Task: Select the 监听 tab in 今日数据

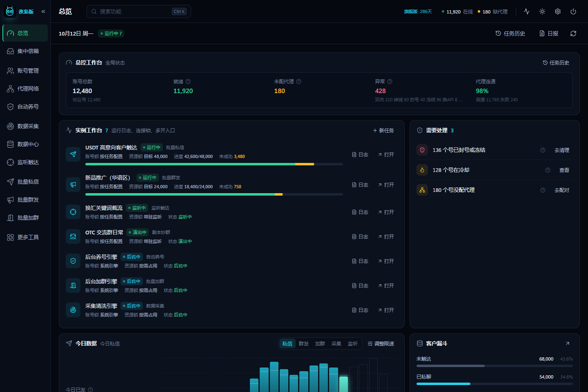Action: click(353, 344)
